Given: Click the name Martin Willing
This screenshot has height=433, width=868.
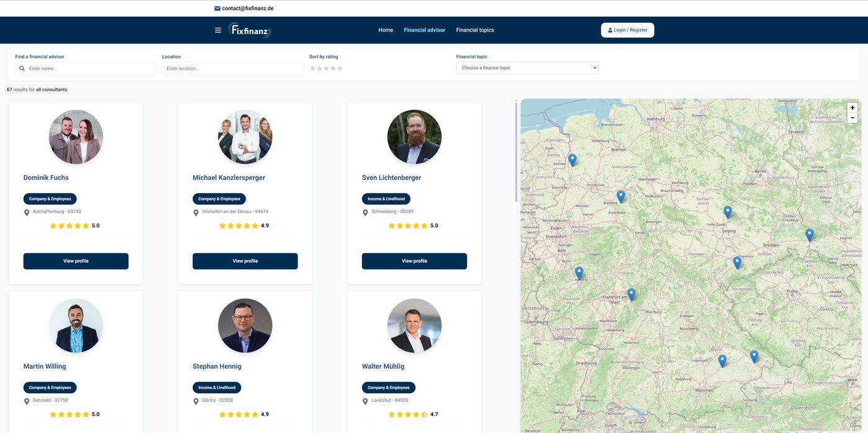Looking at the screenshot, I should coord(45,366).
